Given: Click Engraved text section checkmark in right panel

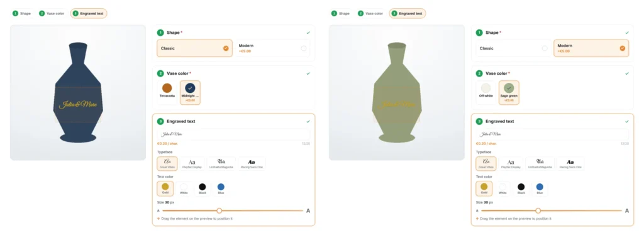Looking at the screenshot, I should (627, 121).
